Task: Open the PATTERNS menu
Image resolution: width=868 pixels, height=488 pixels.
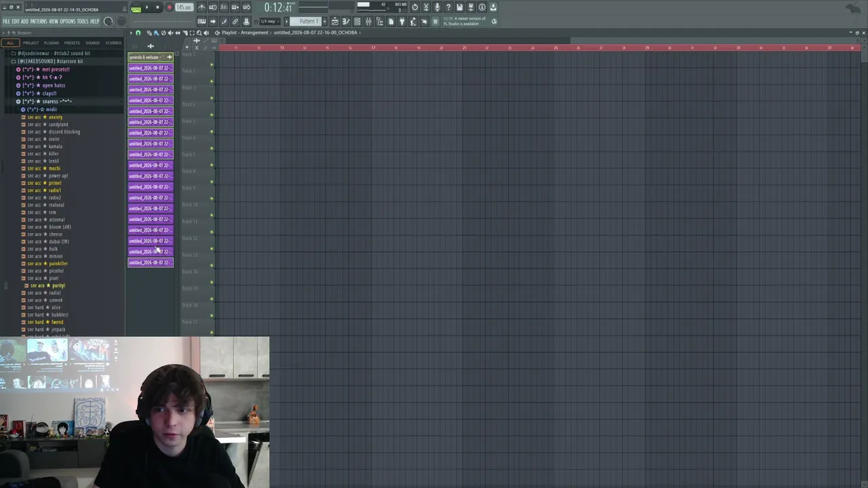Action: point(39,22)
